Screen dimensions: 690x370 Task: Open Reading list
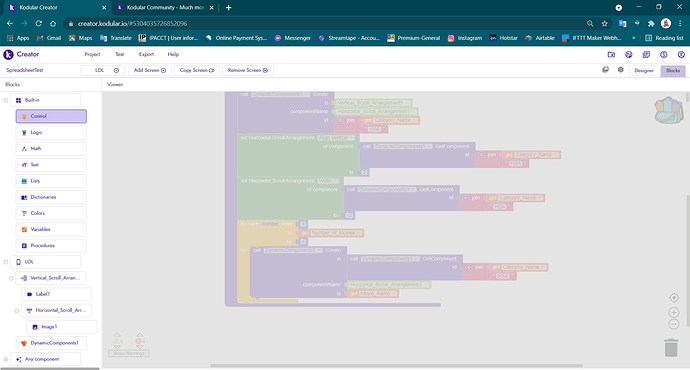pos(664,38)
